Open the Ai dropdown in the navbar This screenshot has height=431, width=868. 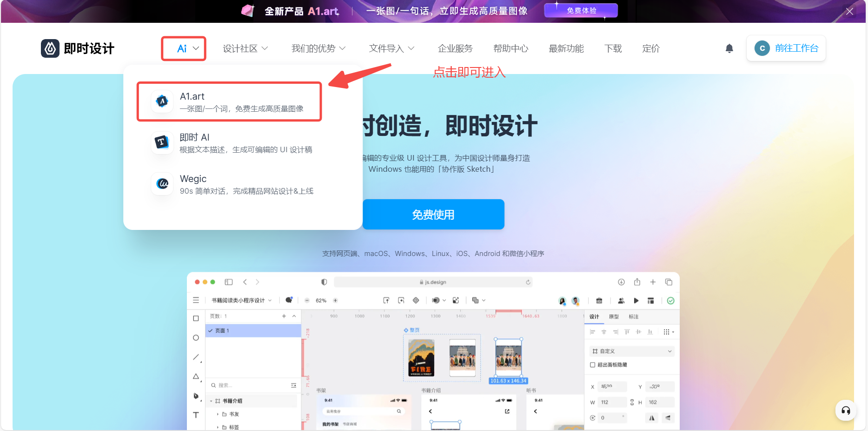click(188, 48)
